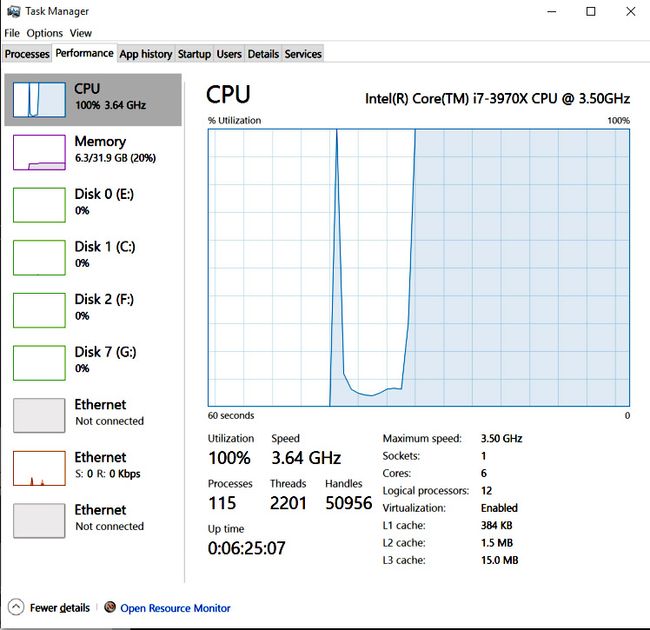Open the Services tab

click(x=303, y=54)
